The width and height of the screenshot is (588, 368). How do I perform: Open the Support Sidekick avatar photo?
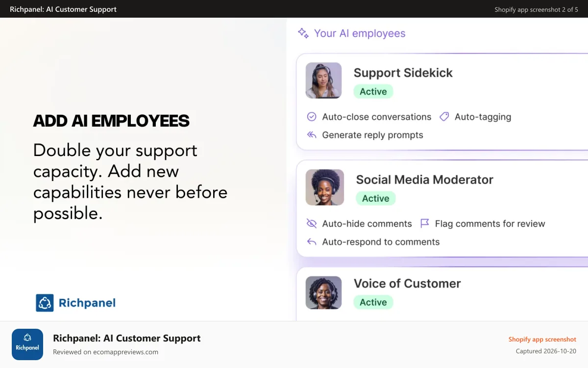pos(323,80)
